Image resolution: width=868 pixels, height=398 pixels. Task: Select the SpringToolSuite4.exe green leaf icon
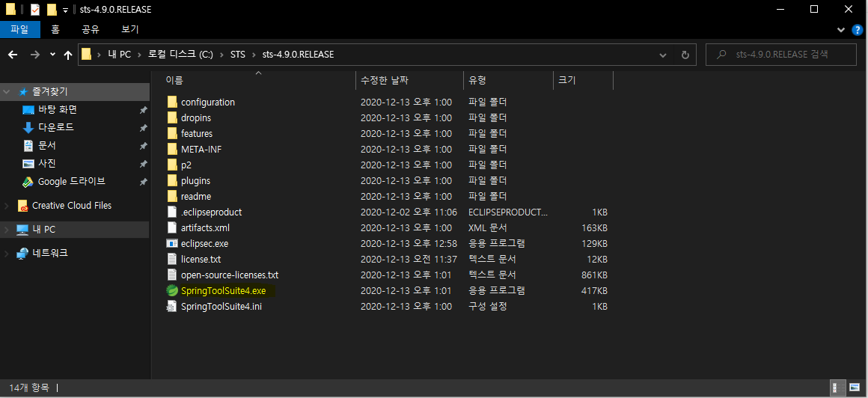171,290
